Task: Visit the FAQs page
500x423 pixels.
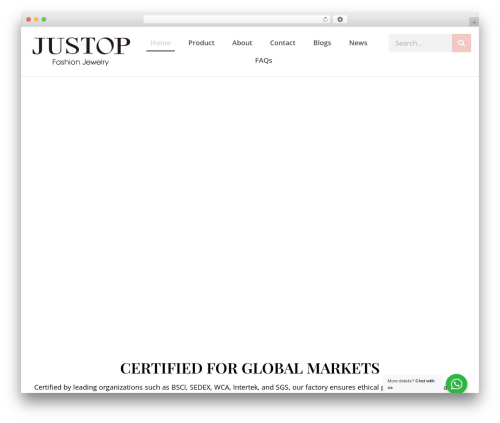Action: tap(263, 61)
